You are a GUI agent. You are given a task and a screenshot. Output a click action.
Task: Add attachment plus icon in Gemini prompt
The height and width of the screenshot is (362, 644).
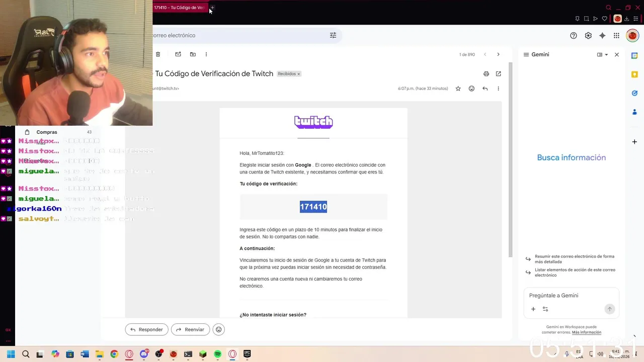coord(533,309)
